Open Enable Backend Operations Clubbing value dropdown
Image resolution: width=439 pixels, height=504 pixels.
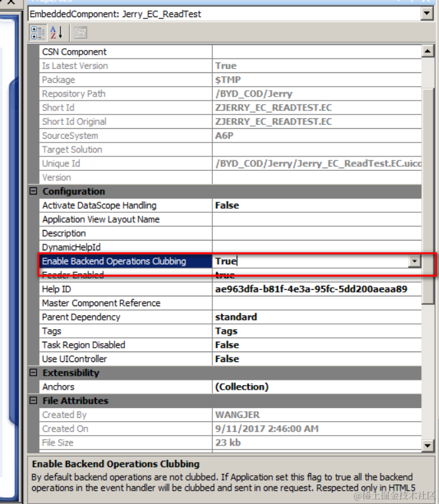[415, 262]
